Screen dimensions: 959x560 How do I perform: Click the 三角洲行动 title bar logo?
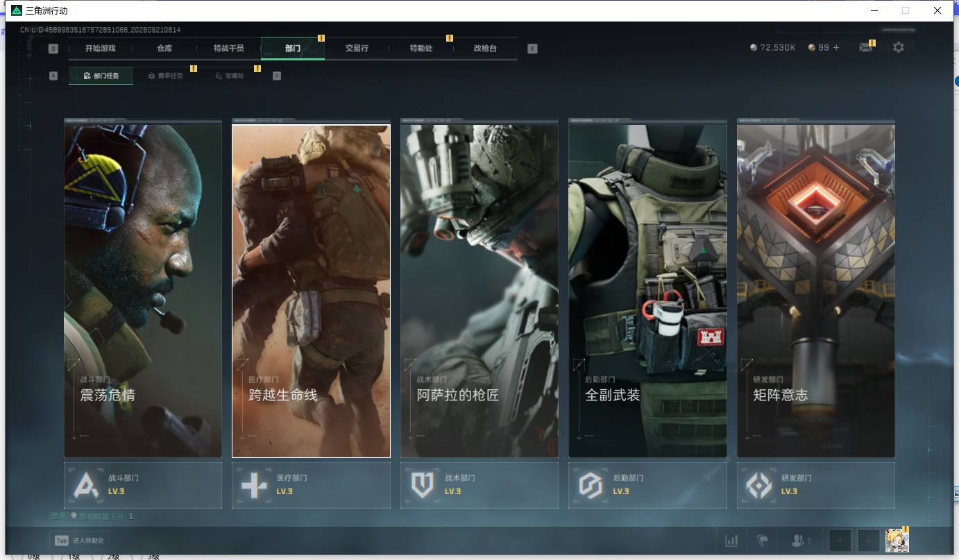pos(17,10)
